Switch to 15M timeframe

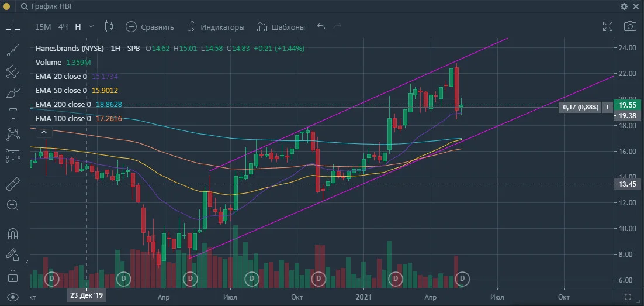tap(43, 27)
